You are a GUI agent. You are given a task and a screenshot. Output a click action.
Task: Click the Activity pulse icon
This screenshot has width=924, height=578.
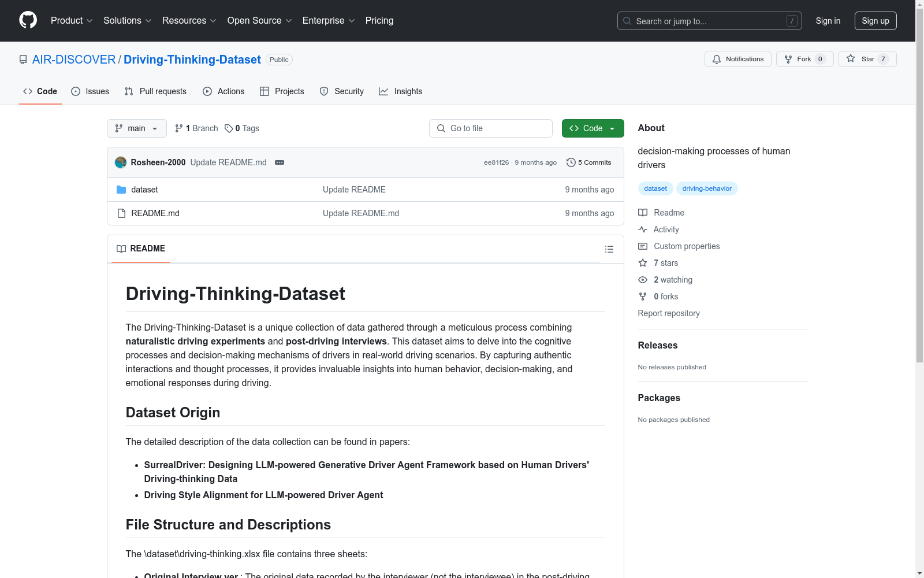coord(643,229)
